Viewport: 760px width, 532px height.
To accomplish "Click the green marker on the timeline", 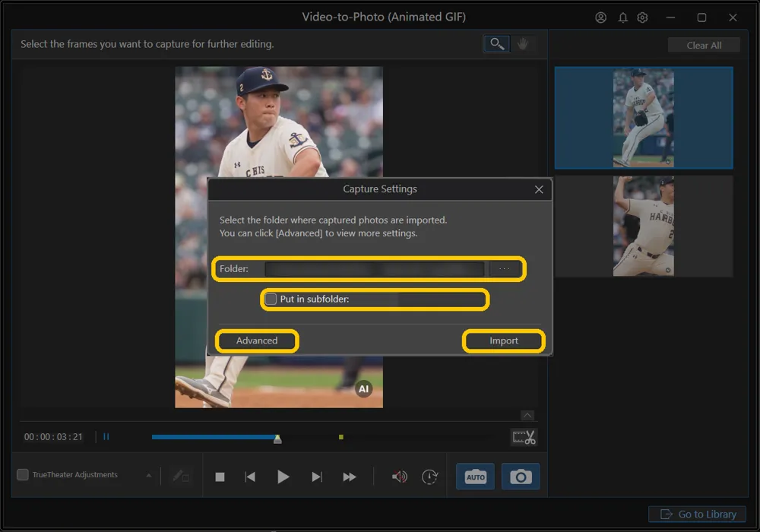I will click(x=341, y=437).
